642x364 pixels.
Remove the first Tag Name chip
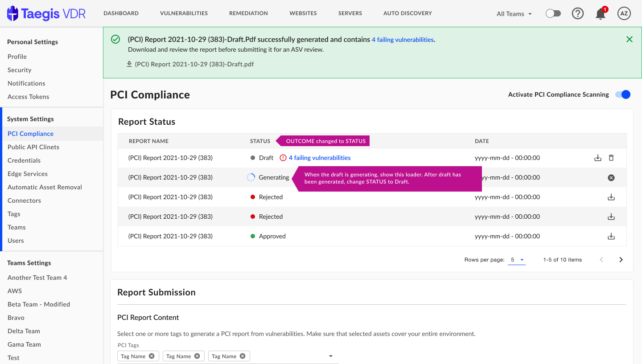[x=152, y=356]
